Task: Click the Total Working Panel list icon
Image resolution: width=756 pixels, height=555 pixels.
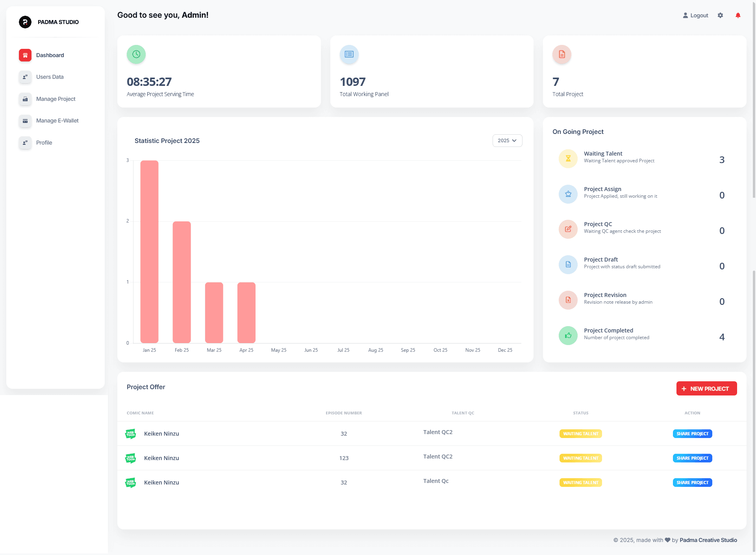Action: click(349, 54)
